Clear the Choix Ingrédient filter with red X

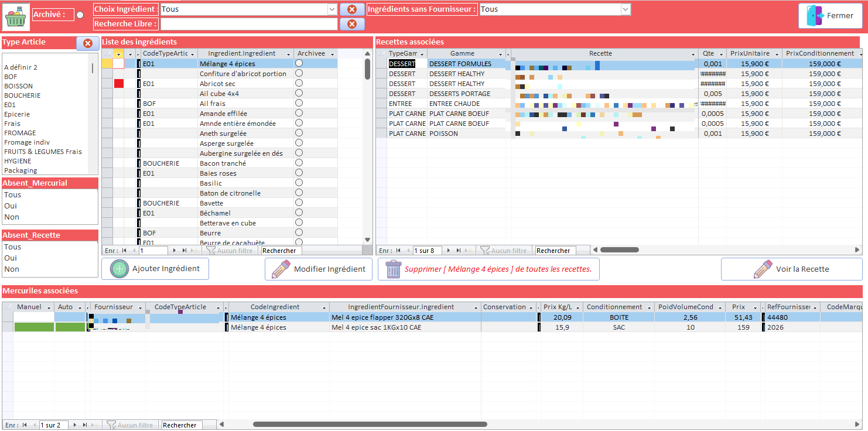pos(351,9)
